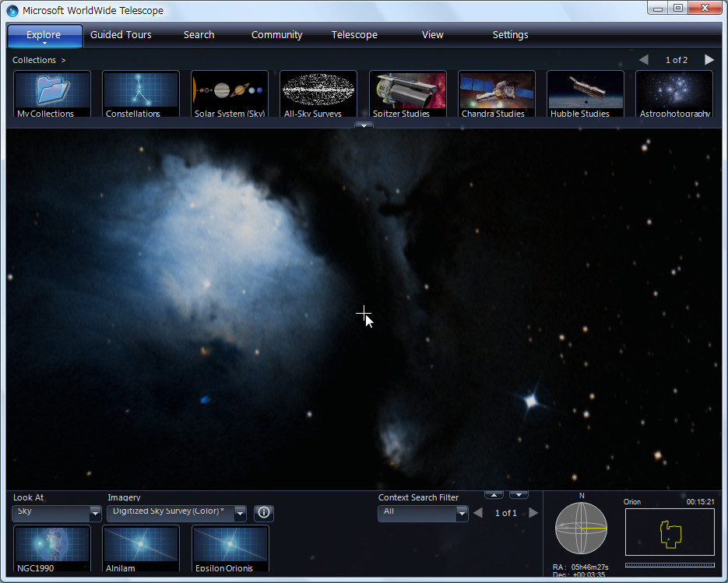The image size is (728, 583).
Task: Click the celestial sphere orientation globe
Action: [x=582, y=529]
